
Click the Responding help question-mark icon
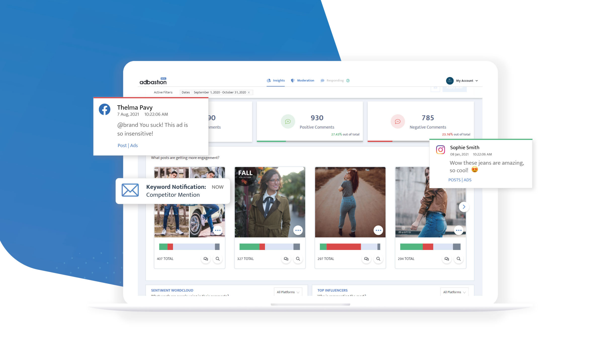pyautogui.click(x=348, y=81)
